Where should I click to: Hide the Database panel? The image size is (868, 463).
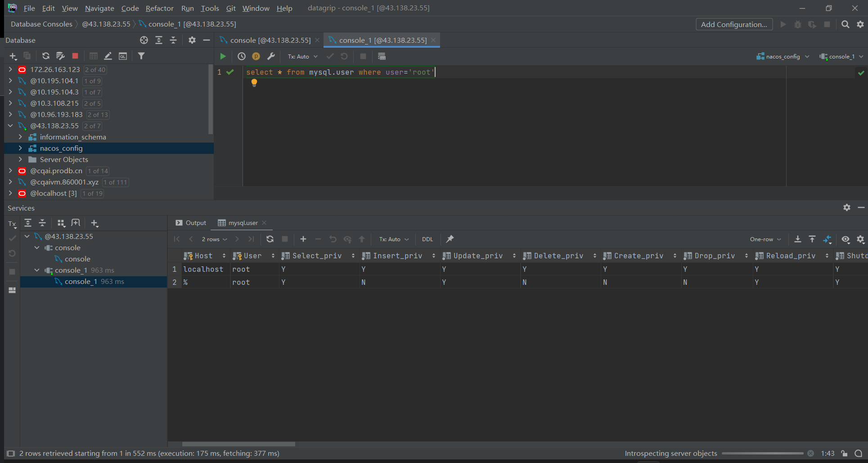(207, 40)
